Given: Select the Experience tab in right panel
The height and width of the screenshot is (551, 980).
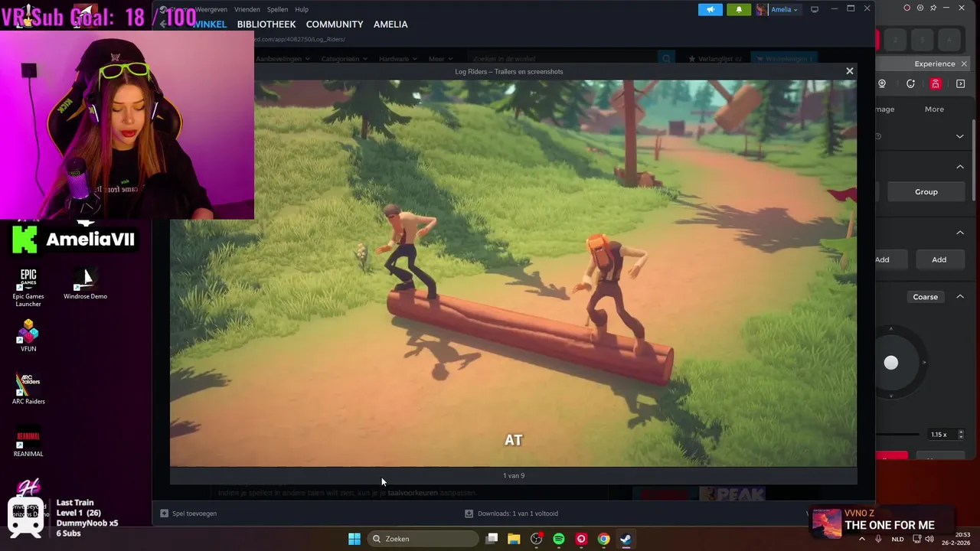Looking at the screenshot, I should (934, 64).
